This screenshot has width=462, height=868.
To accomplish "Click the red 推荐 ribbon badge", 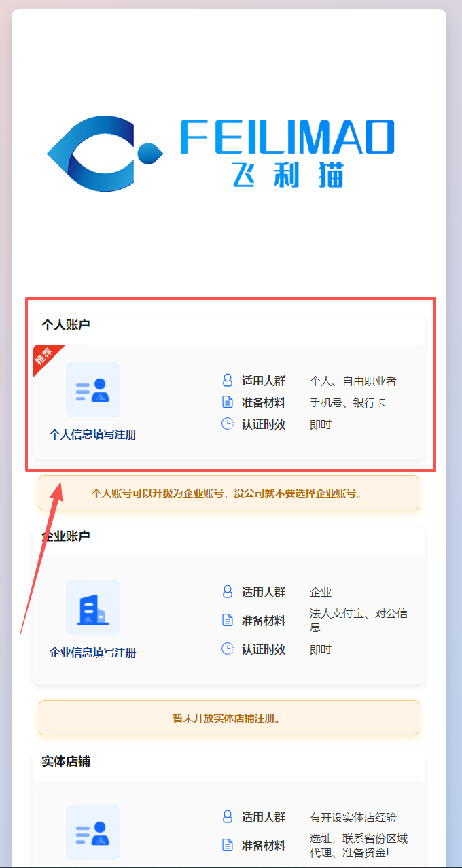I will tap(46, 357).
